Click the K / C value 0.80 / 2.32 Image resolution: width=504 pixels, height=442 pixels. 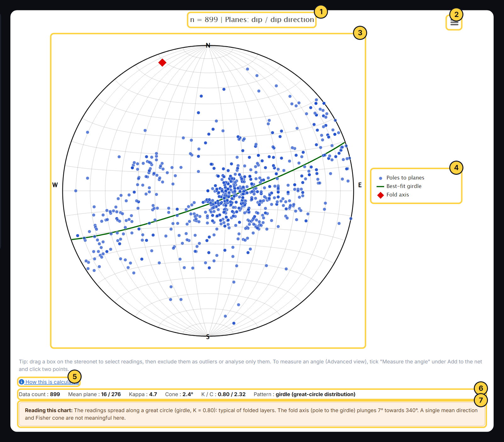232,394
